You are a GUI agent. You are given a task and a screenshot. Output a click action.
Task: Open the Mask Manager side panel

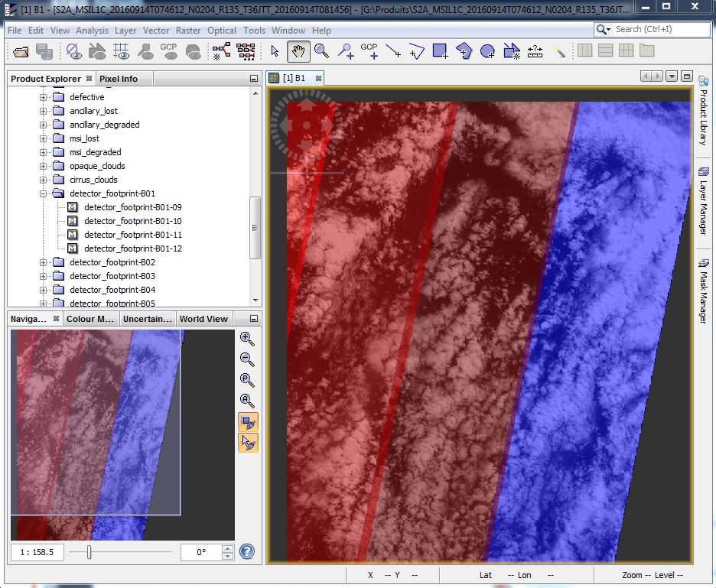click(703, 291)
